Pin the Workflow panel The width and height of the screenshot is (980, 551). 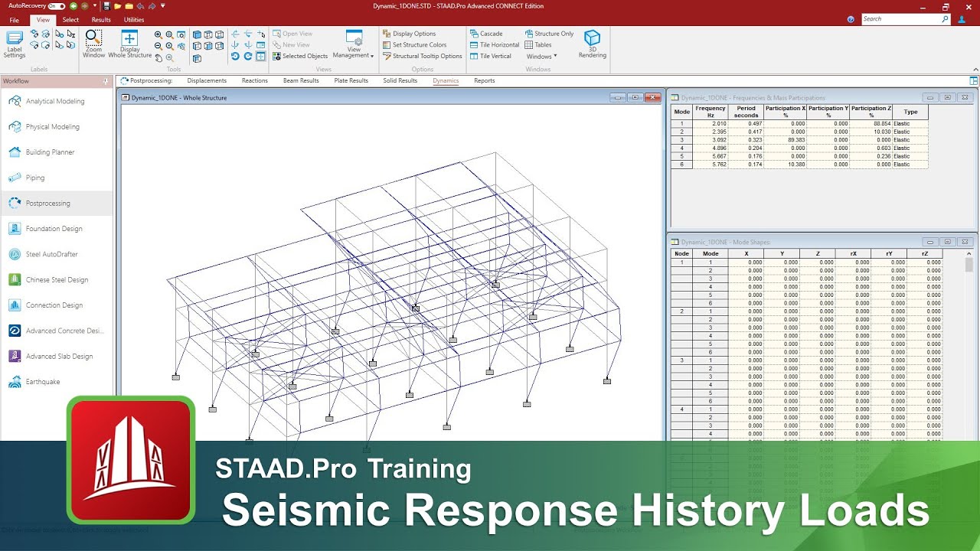[x=106, y=81]
